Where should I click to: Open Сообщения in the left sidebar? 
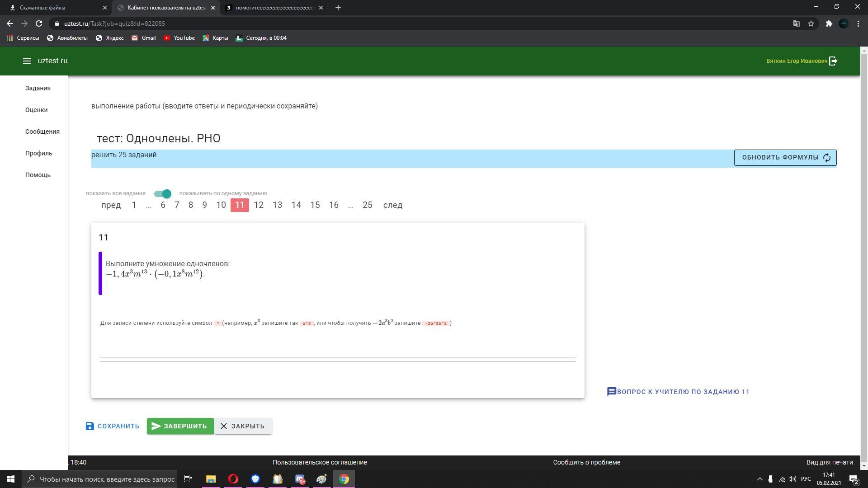(x=42, y=131)
